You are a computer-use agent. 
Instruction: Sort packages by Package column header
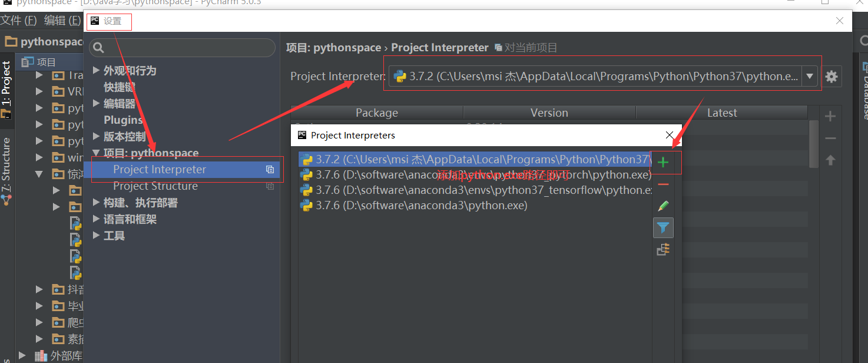coord(377,113)
